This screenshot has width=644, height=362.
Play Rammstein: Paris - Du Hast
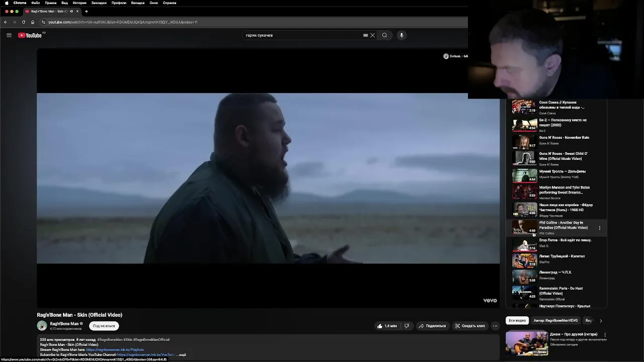[x=556, y=293]
